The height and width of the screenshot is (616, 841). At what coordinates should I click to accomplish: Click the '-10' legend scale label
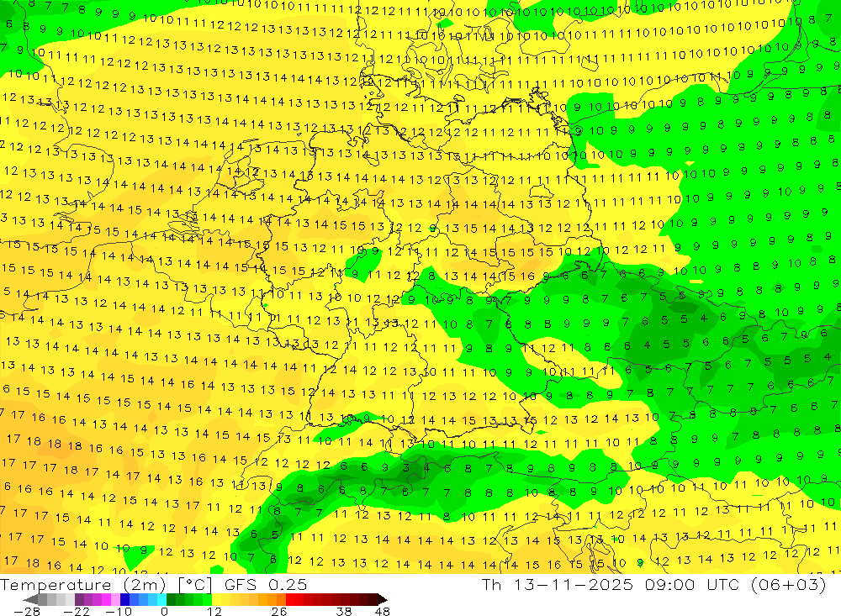[119, 611]
